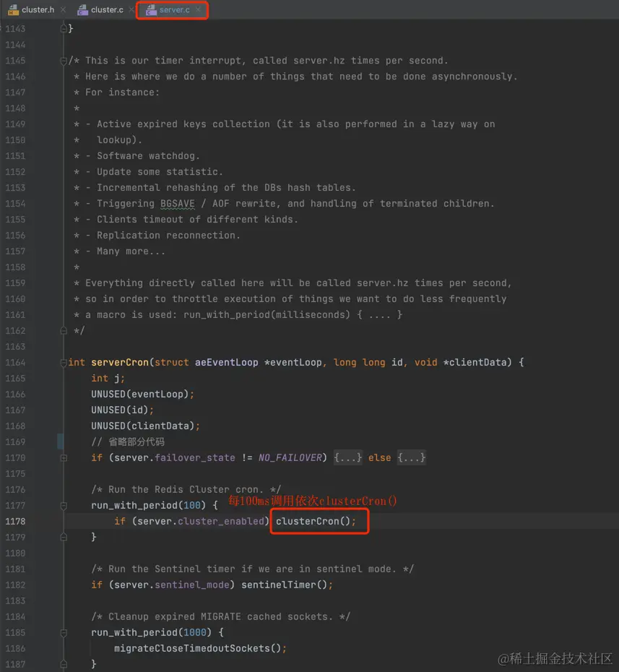This screenshot has width=619, height=672.
Task: Click run_with_period(100) macro call
Action: tap(148, 505)
